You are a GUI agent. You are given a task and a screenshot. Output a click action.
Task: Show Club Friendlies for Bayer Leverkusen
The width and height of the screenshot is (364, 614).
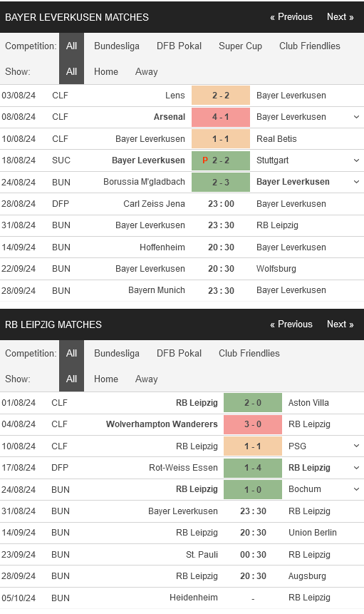click(310, 46)
